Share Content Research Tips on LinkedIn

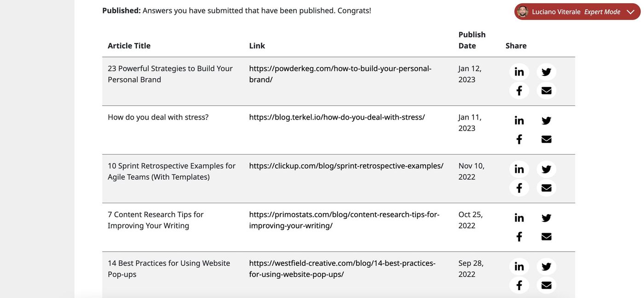[x=519, y=218]
